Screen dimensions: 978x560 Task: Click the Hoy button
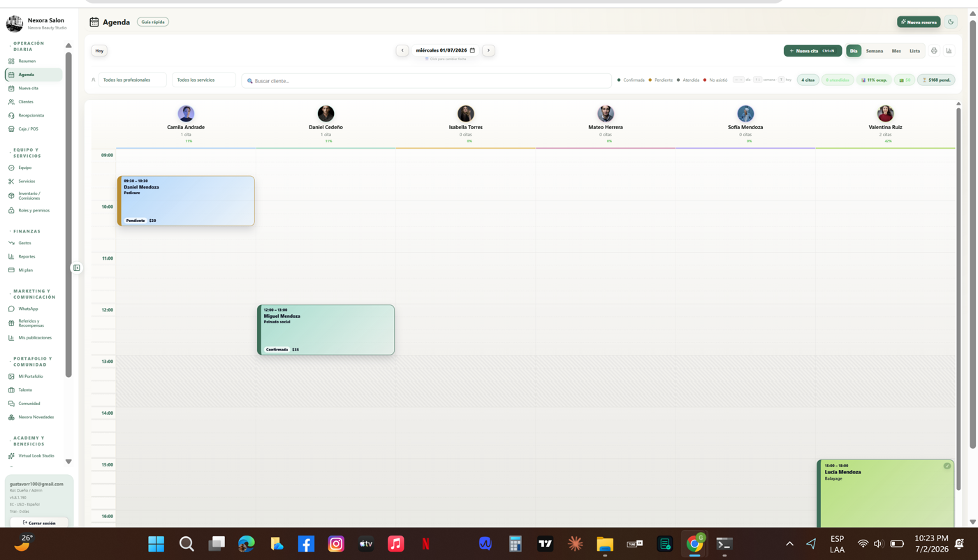[99, 51]
